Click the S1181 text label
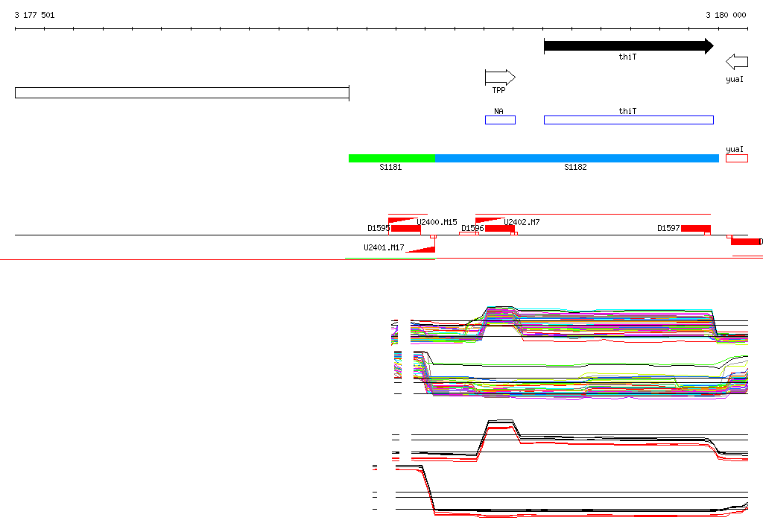This screenshot has width=763, height=532. [x=390, y=168]
